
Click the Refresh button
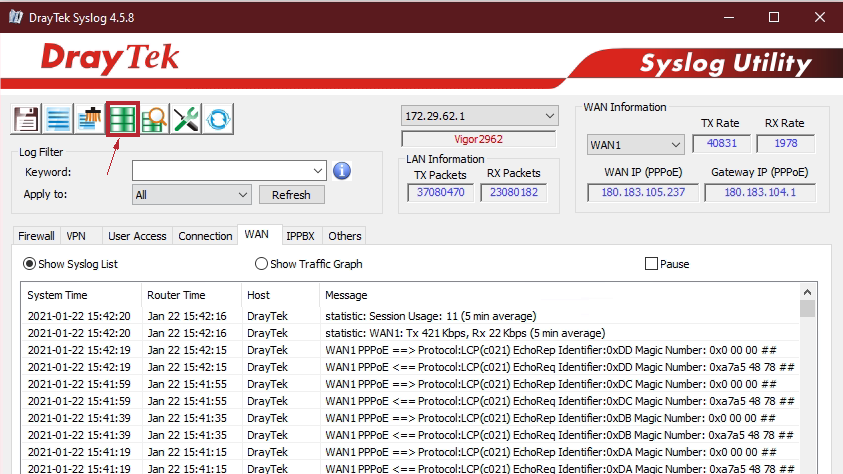291,195
